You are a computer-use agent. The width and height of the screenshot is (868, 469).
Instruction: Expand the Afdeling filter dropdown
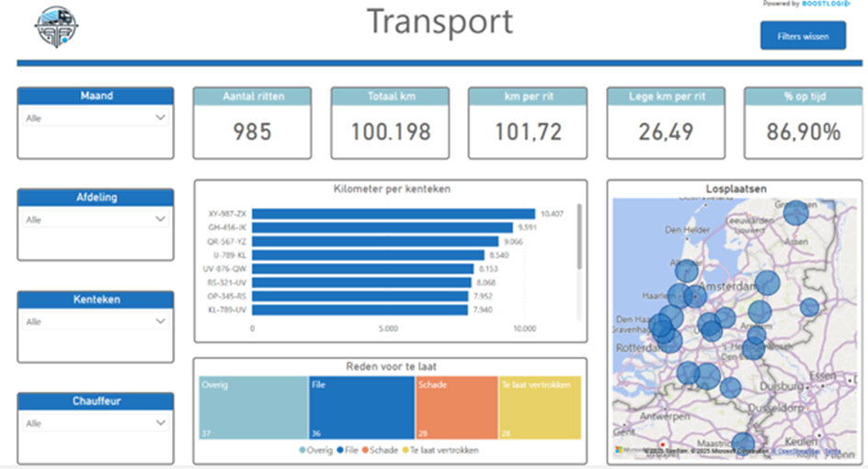[160, 220]
